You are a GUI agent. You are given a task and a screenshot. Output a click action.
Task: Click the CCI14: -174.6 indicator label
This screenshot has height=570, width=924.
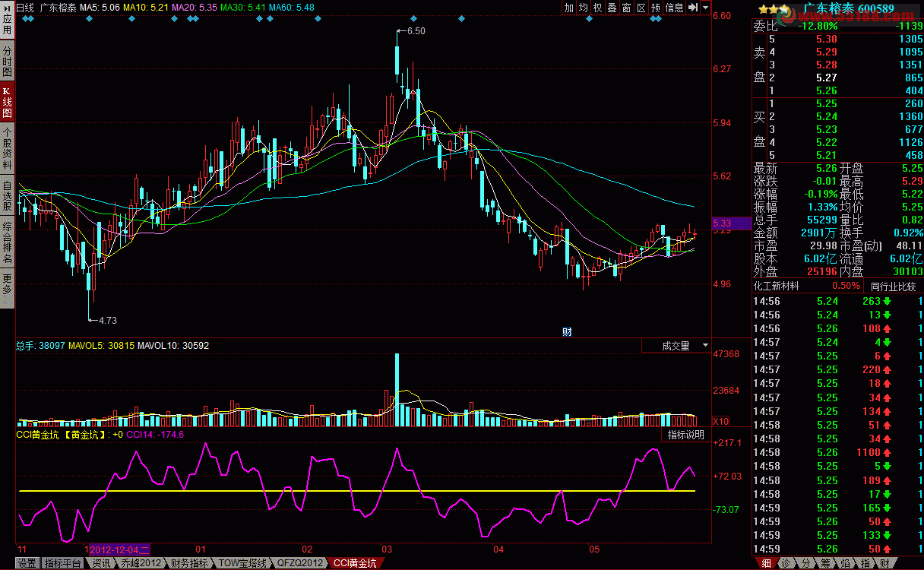click(x=155, y=435)
